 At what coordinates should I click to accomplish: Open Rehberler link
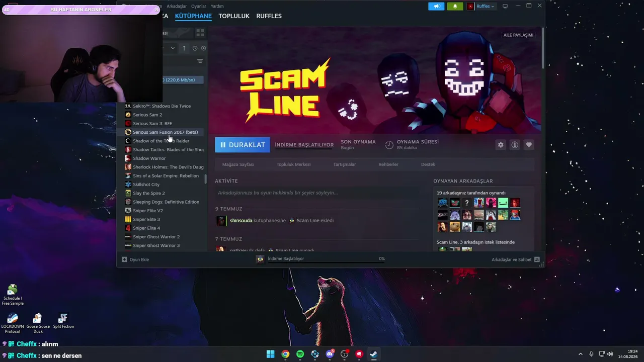388,164
